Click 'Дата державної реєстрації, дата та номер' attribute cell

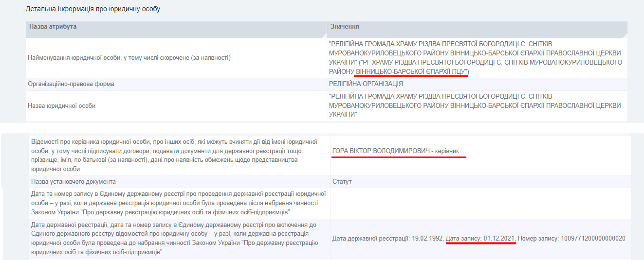pyautogui.click(x=180, y=239)
